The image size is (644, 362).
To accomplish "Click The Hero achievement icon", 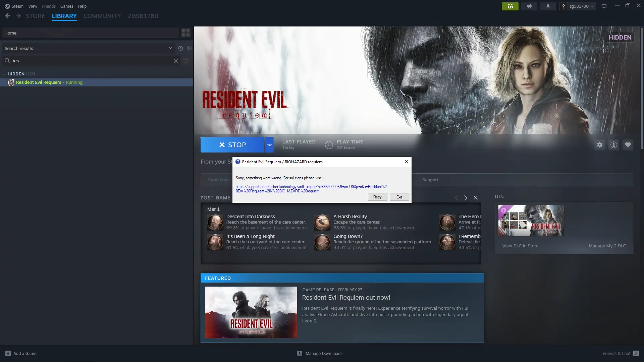I will click(x=447, y=223).
